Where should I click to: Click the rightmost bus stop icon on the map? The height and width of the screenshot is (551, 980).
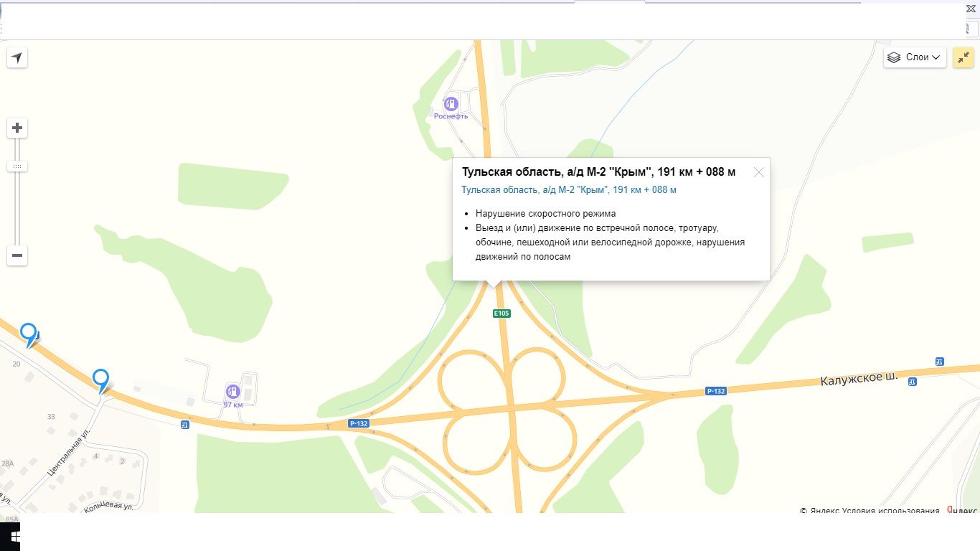click(x=940, y=361)
